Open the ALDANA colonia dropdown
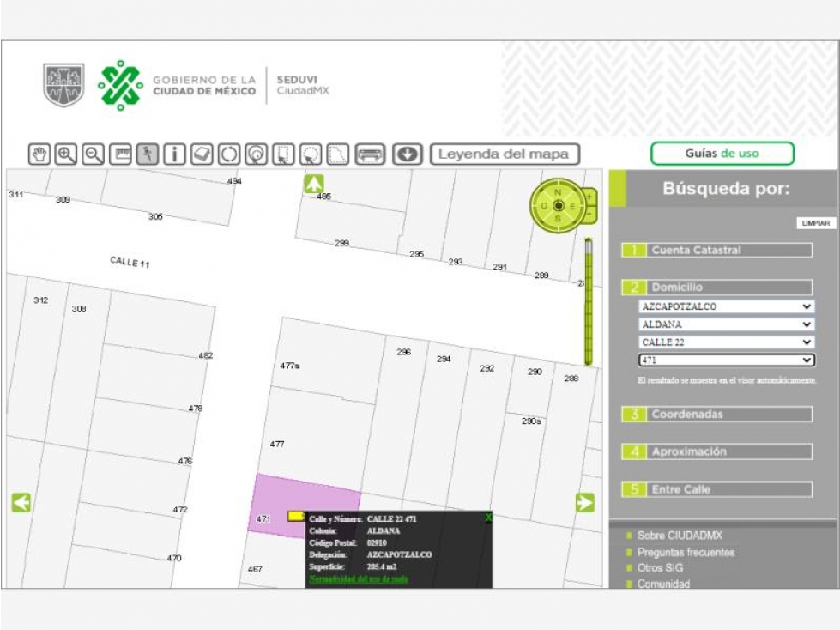Image resolution: width=840 pixels, height=630 pixels. pos(727,324)
